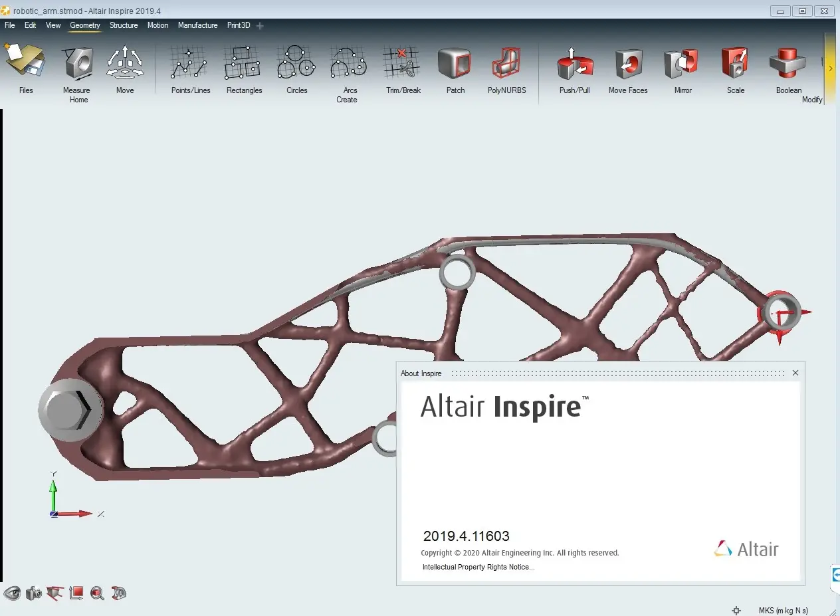Viewport: 840px width, 616px height.
Task: Click the About Inspire dialog title
Action: pos(421,373)
